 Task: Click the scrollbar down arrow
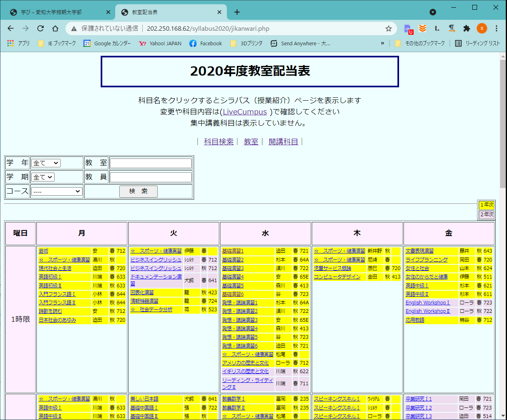coord(503,416)
